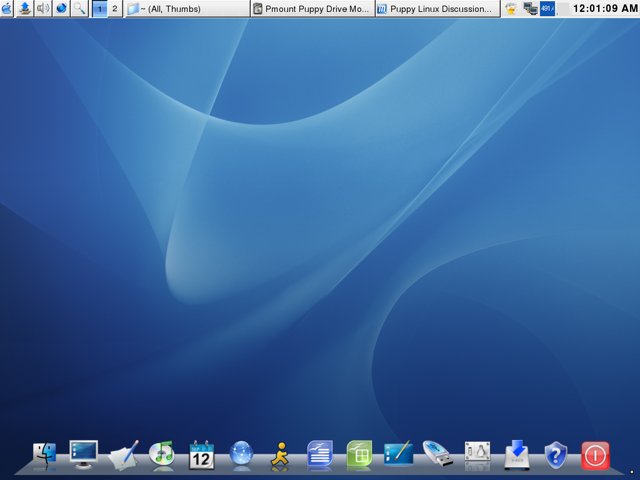Click the red power shutdown icon
Viewport: 640px width, 480px height.
[596, 455]
